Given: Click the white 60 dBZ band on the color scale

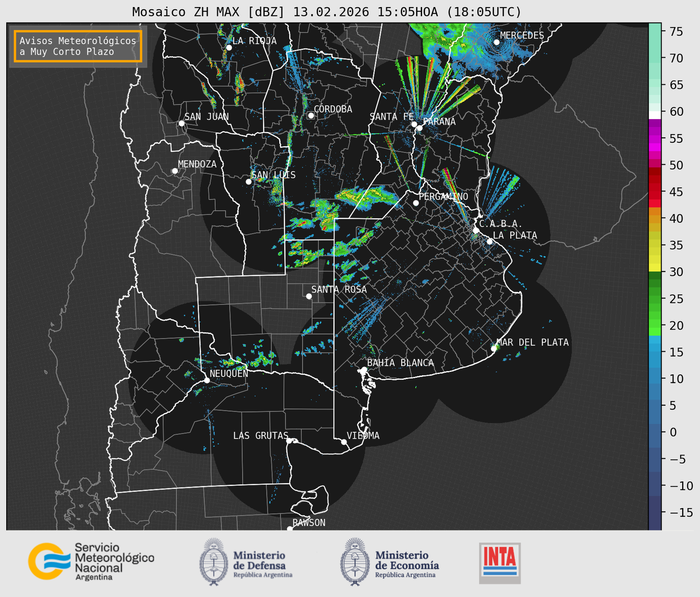Looking at the screenshot, I should (654, 115).
